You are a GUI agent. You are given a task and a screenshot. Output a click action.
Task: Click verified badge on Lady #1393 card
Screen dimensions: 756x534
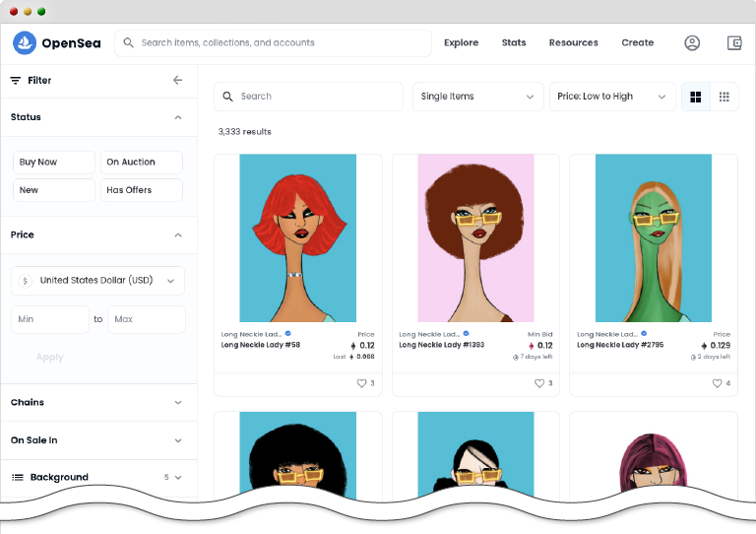(x=467, y=333)
